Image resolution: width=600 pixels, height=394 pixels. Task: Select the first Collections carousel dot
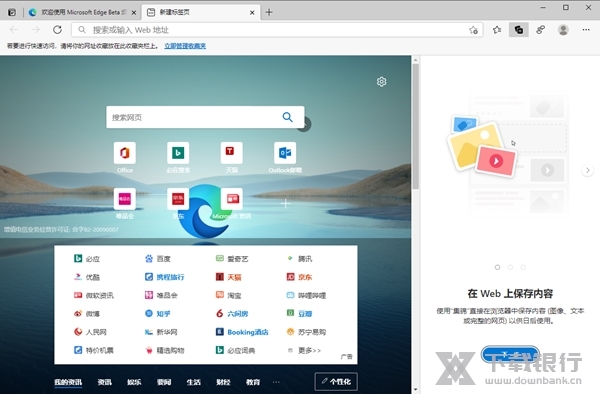497,267
